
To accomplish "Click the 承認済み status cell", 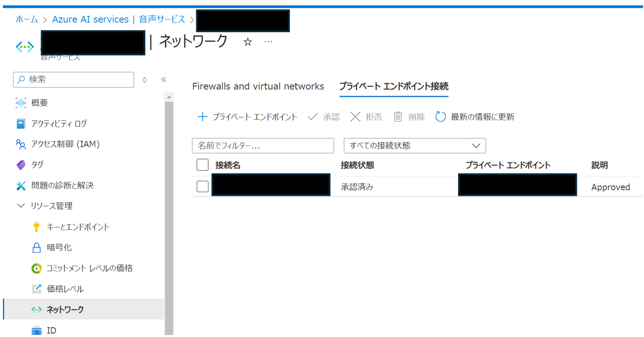I will 357,187.
